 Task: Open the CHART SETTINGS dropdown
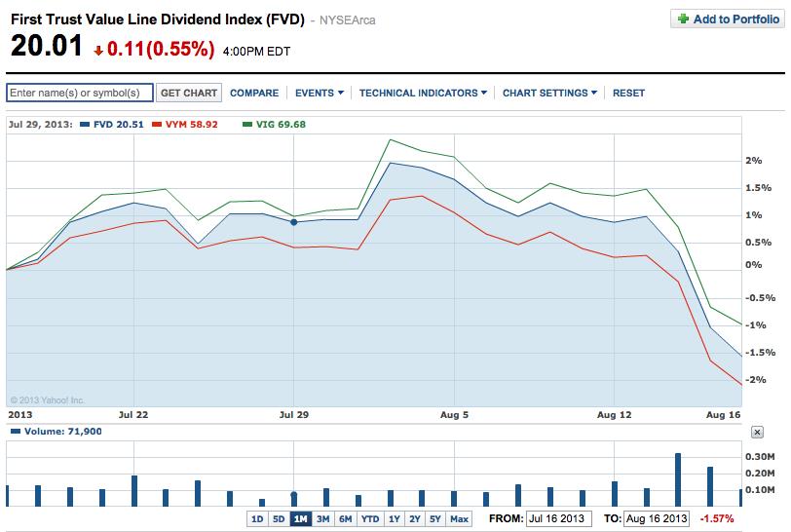[x=549, y=93]
